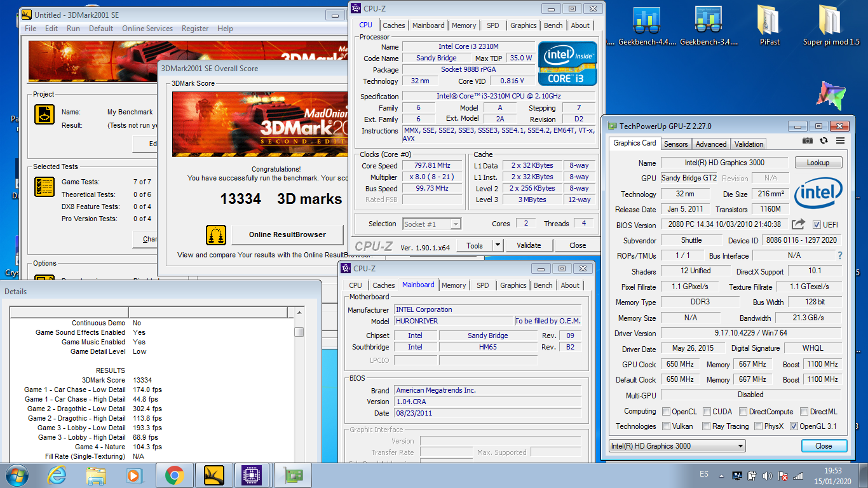Open Super pi mod 1.5 folder

pyautogui.click(x=831, y=27)
